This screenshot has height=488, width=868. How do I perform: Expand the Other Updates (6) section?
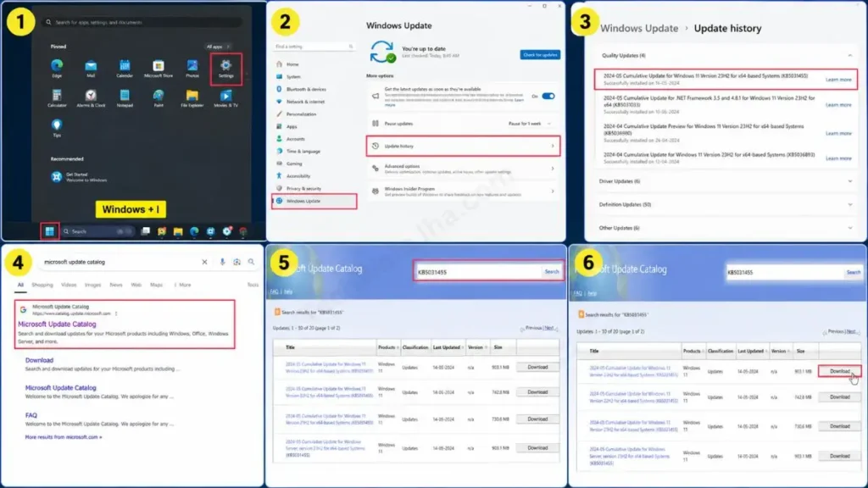tap(849, 228)
